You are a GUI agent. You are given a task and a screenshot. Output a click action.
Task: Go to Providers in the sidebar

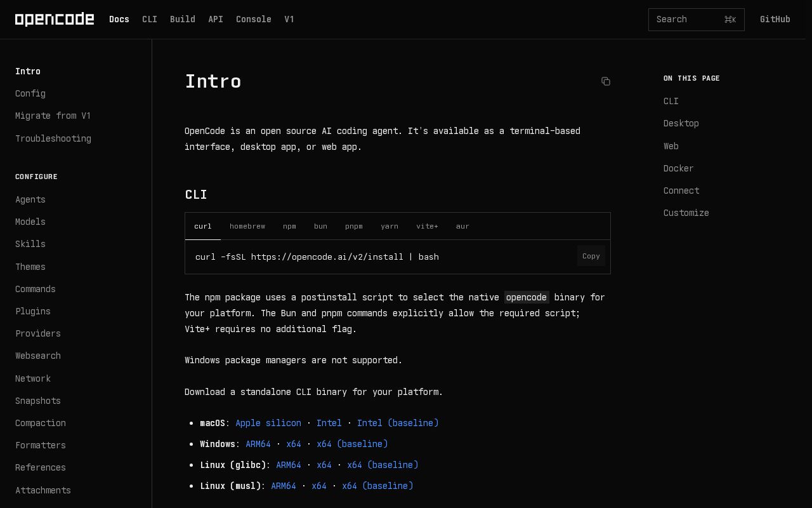38,333
